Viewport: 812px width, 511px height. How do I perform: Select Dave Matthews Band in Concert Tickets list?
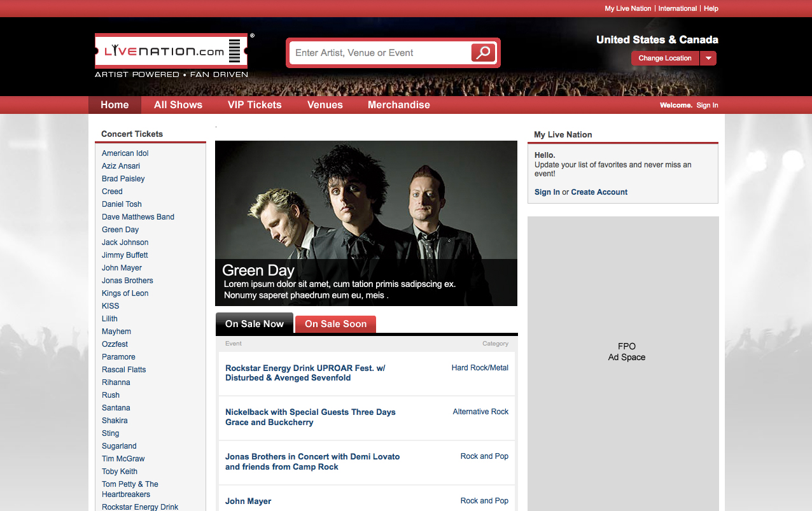138,217
